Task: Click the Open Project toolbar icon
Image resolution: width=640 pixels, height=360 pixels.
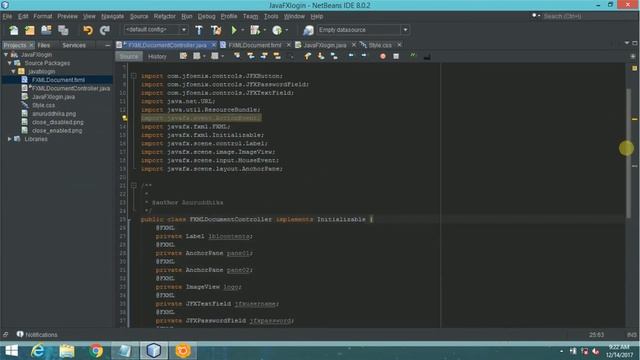Action: [x=46, y=30]
